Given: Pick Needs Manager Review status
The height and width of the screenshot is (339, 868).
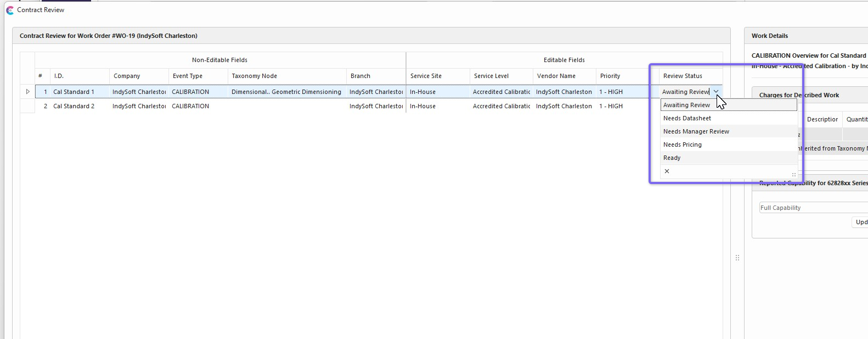Looking at the screenshot, I should (x=696, y=131).
